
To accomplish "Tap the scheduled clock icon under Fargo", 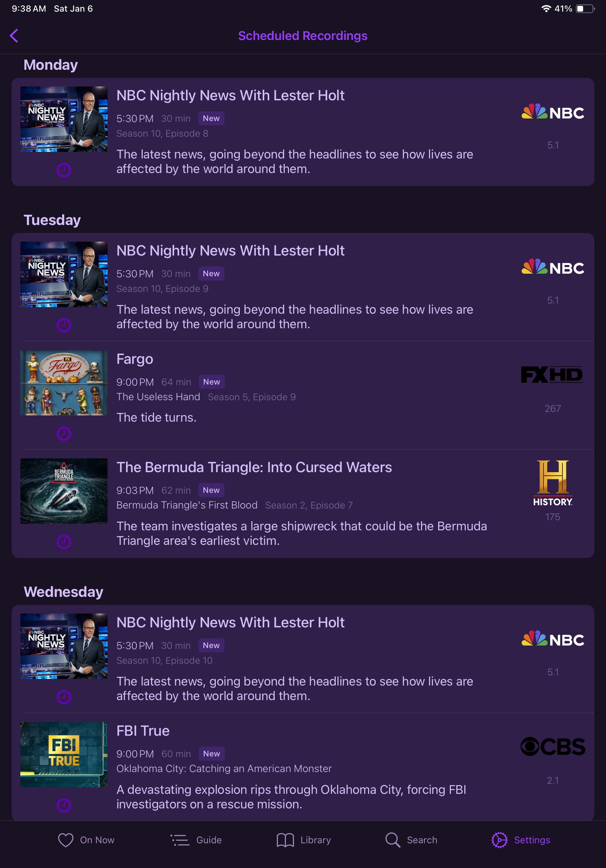I will pyautogui.click(x=64, y=433).
